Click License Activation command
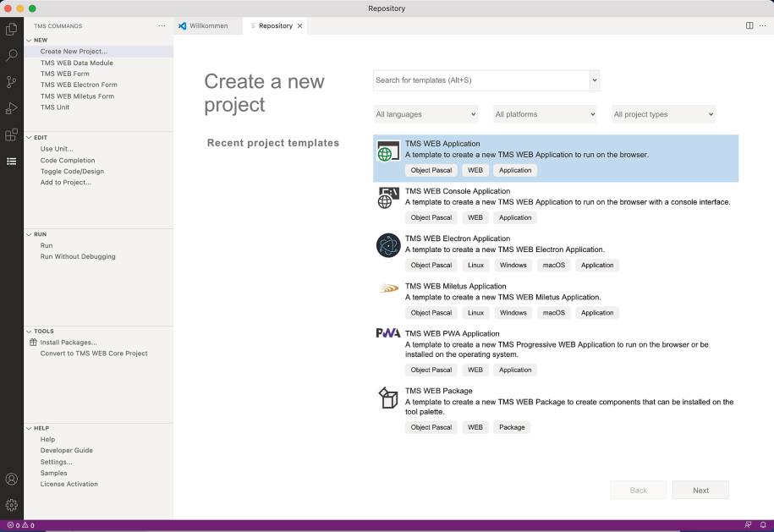The width and height of the screenshot is (774, 532). 69,484
